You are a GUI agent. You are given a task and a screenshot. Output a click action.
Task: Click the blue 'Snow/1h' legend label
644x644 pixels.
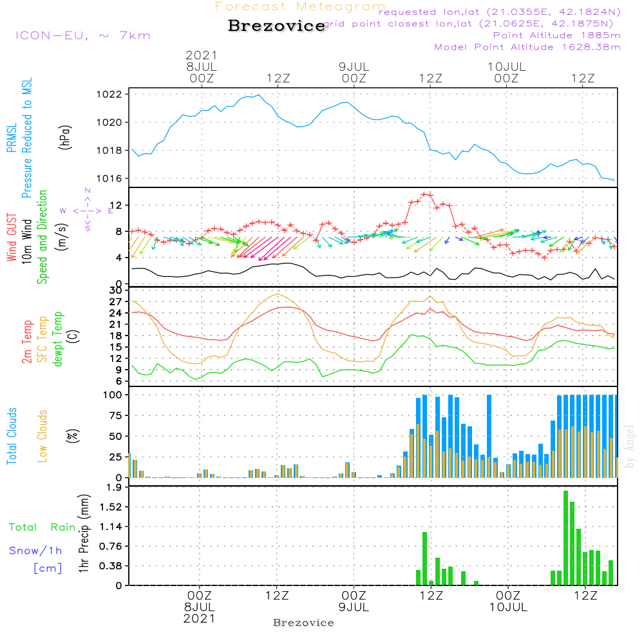(x=35, y=551)
